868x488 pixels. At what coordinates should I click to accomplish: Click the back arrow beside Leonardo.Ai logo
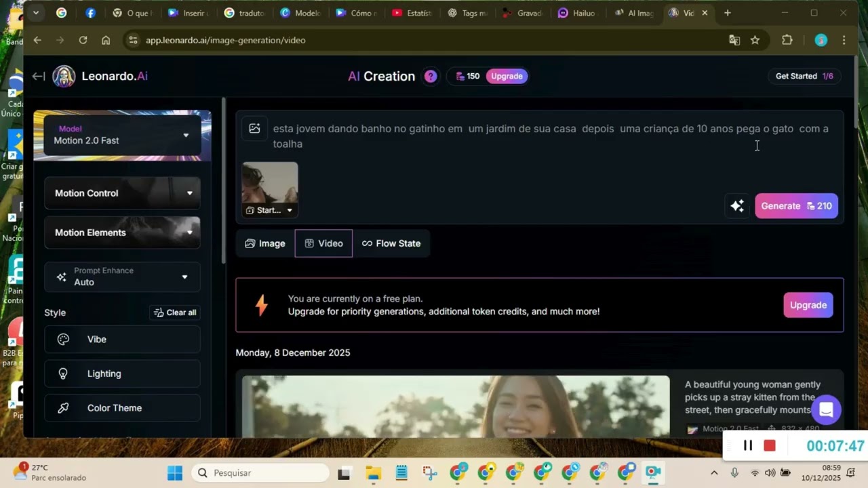[39, 77]
